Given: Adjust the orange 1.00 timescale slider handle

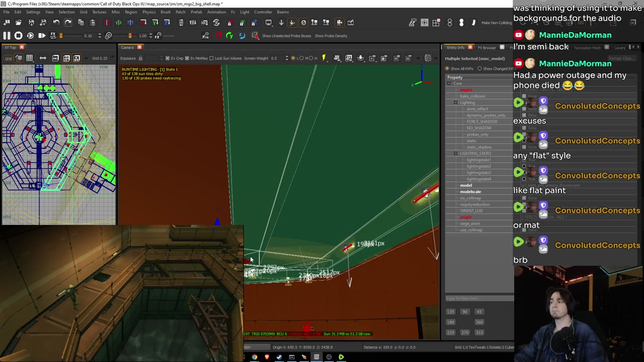Looking at the screenshot, I should click(x=130, y=36).
